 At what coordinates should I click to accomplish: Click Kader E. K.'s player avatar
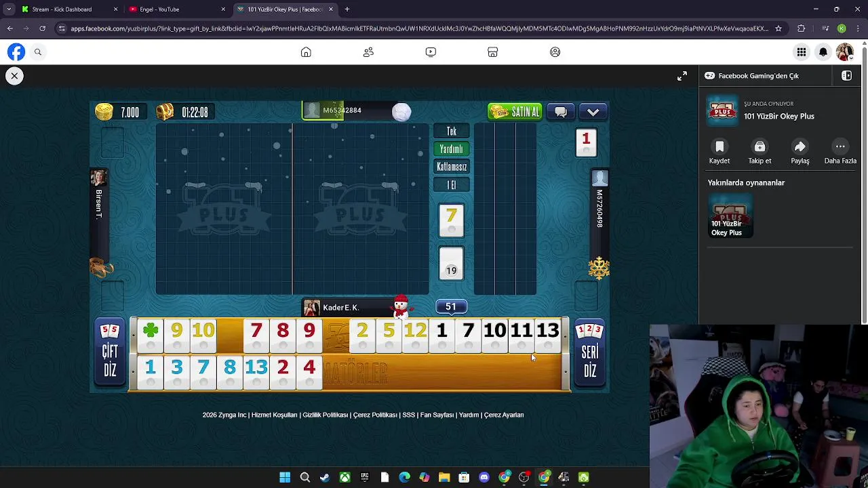(x=311, y=308)
